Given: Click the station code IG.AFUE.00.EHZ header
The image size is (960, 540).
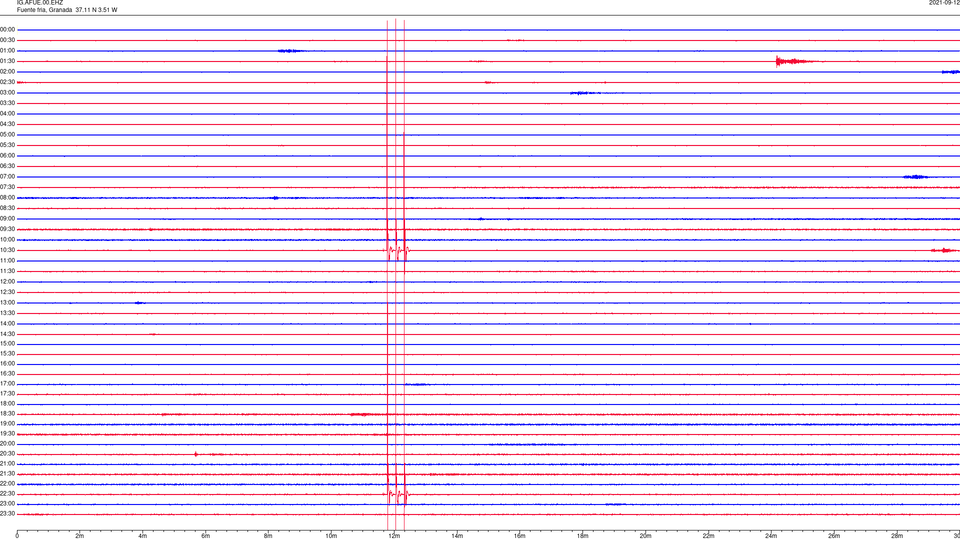Looking at the screenshot, I should tap(40, 3).
